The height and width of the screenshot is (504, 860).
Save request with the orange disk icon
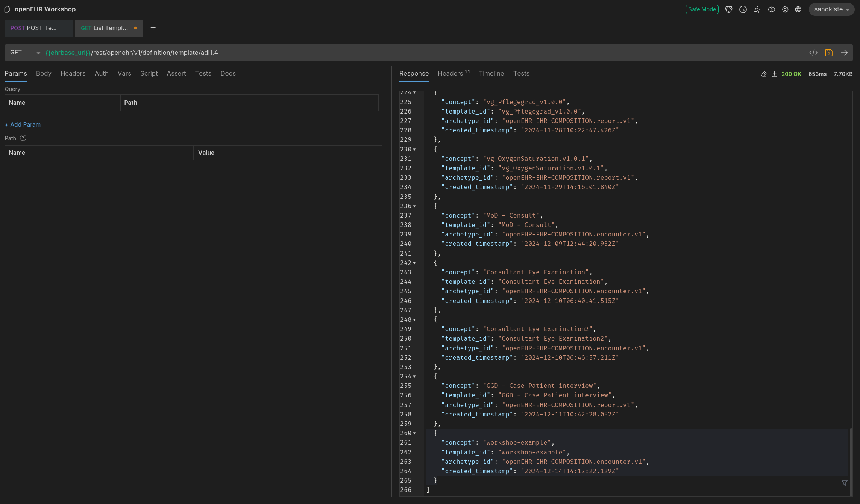click(x=829, y=53)
